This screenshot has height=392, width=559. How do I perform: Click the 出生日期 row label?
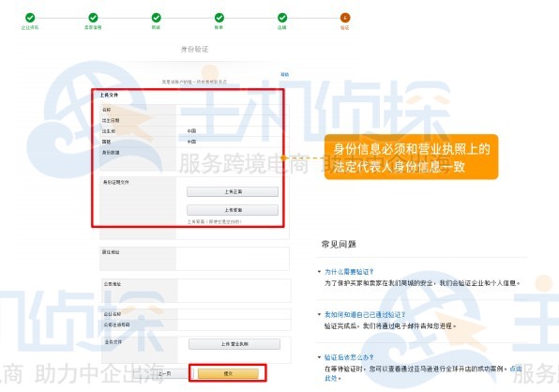click(111, 120)
